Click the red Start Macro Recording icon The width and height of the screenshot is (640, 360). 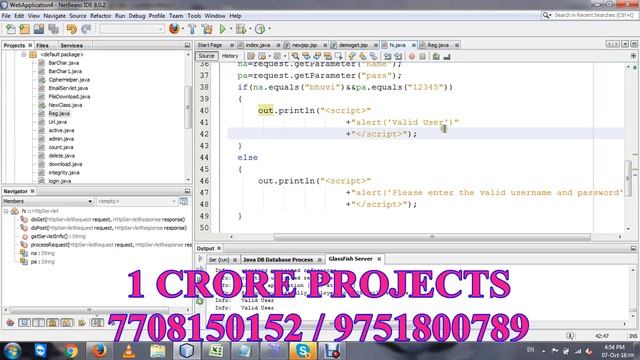coord(412,56)
